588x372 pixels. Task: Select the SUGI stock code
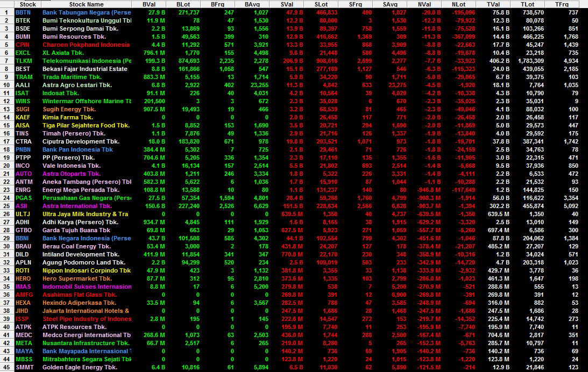[x=23, y=109]
